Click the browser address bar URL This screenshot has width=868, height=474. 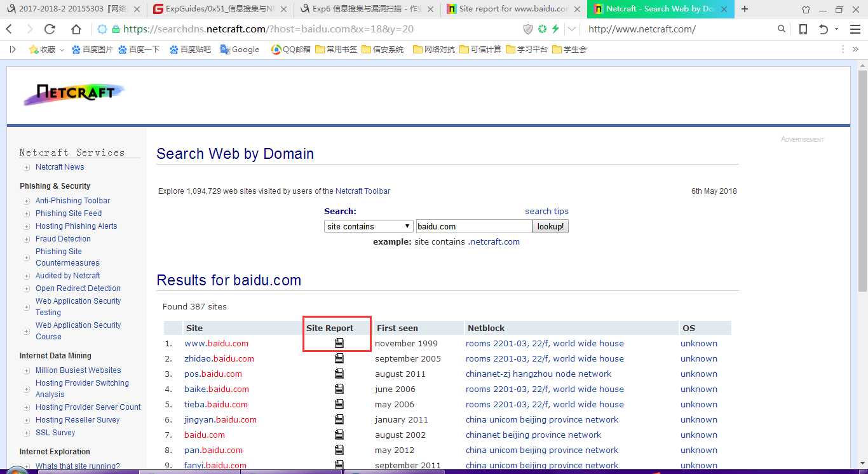tap(268, 29)
